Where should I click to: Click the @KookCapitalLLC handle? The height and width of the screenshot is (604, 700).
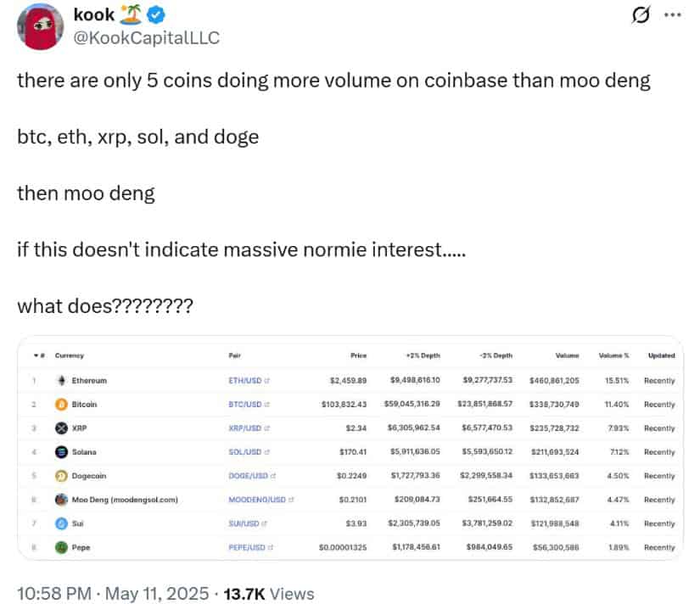[x=147, y=36]
